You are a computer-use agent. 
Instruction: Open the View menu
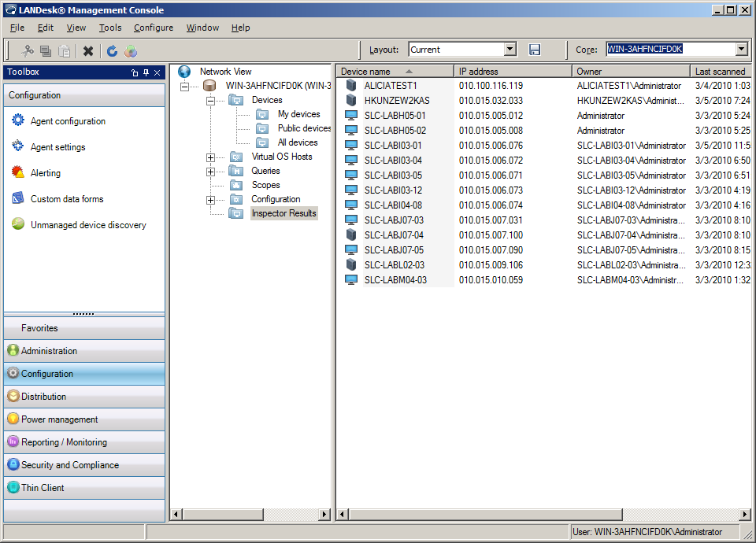76,28
